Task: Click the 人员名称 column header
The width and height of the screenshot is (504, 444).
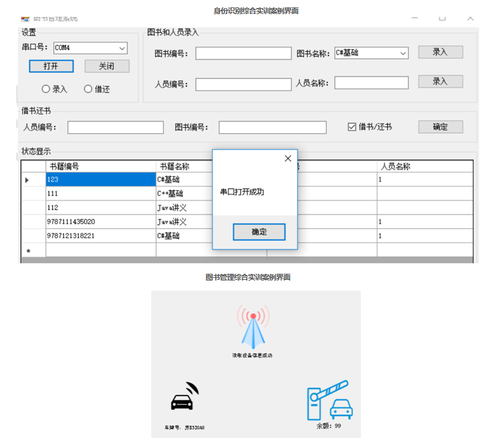Action: [423, 167]
